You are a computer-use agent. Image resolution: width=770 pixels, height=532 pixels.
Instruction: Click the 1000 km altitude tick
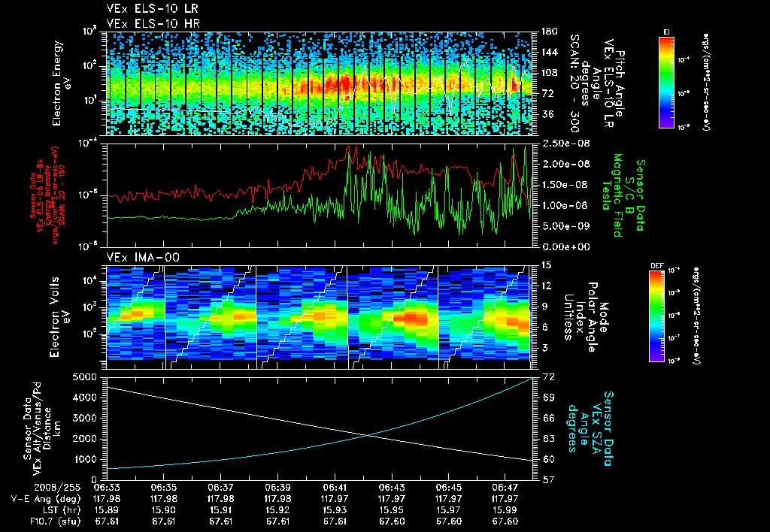86,459
